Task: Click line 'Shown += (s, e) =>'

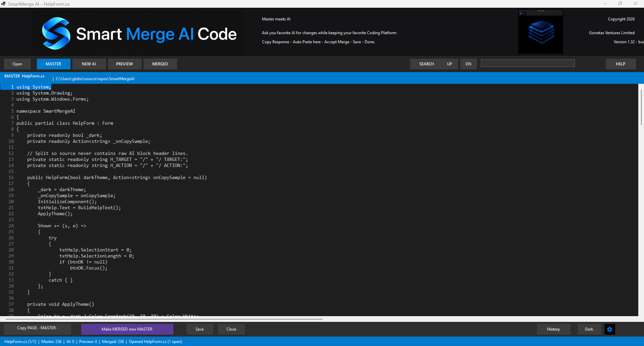Action: tap(62, 226)
